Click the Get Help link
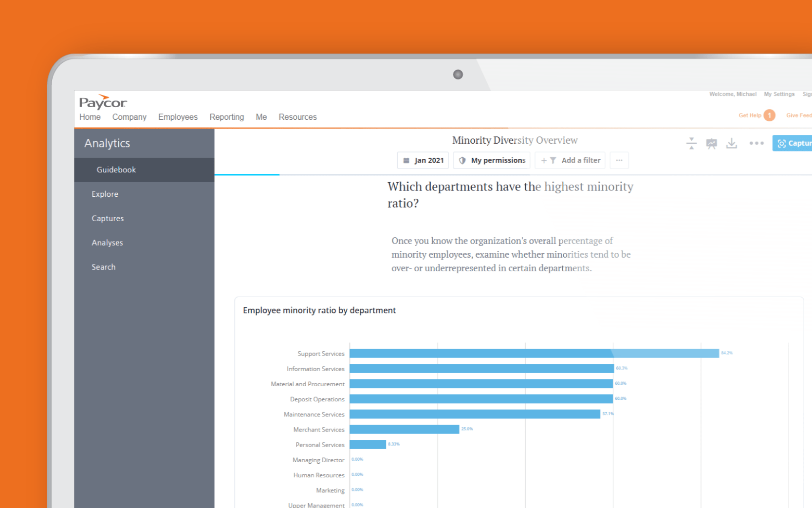The image size is (812, 508). click(x=750, y=115)
